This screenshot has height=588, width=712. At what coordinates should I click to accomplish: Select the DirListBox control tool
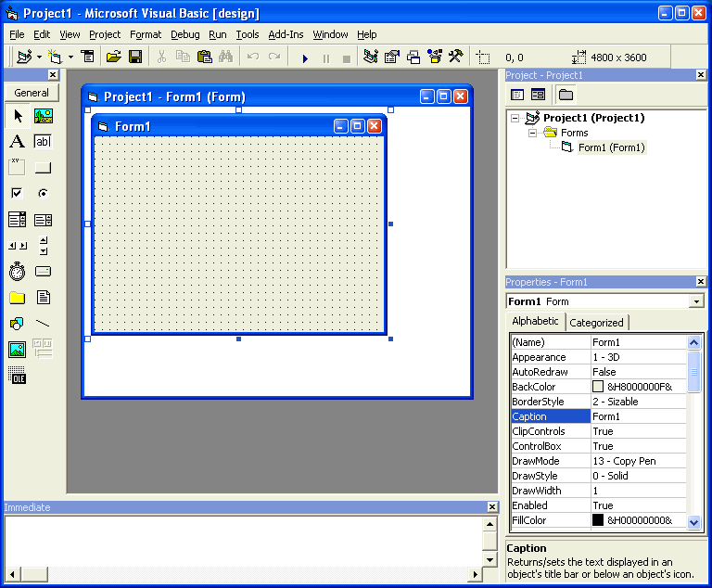click(18, 298)
